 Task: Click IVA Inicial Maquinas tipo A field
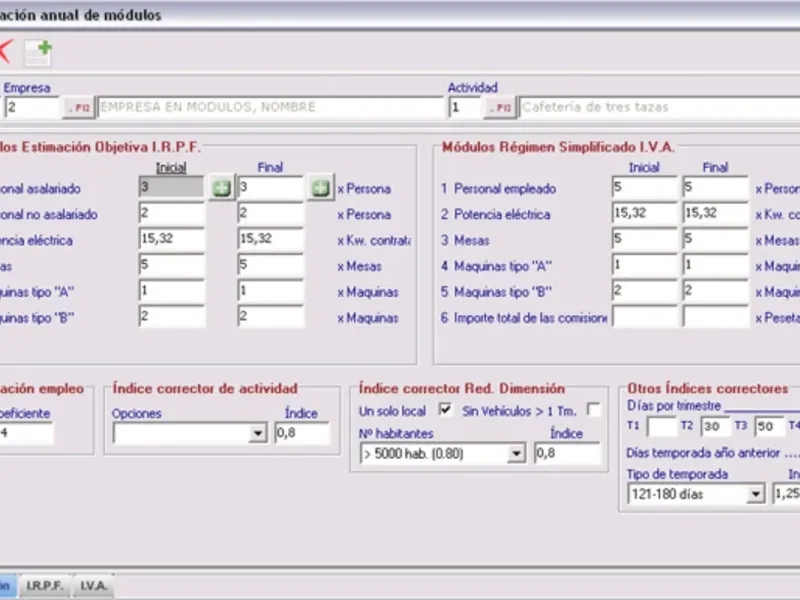pyautogui.click(x=644, y=265)
